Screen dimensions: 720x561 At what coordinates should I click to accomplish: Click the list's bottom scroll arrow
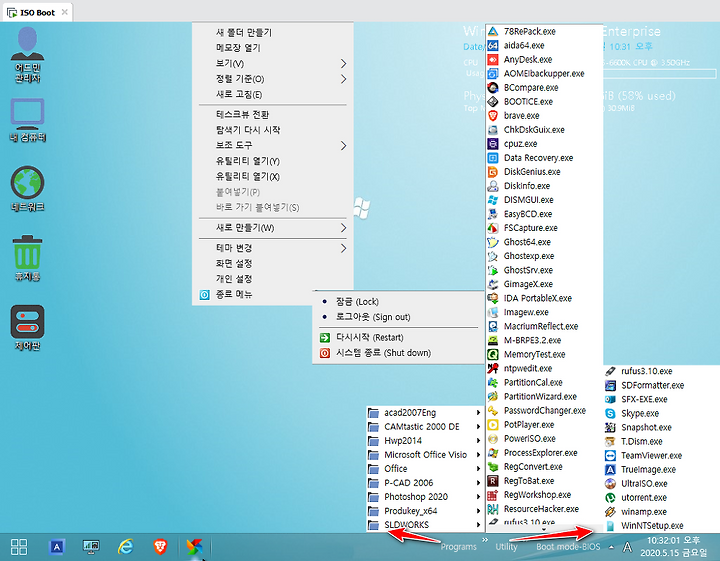545,529
